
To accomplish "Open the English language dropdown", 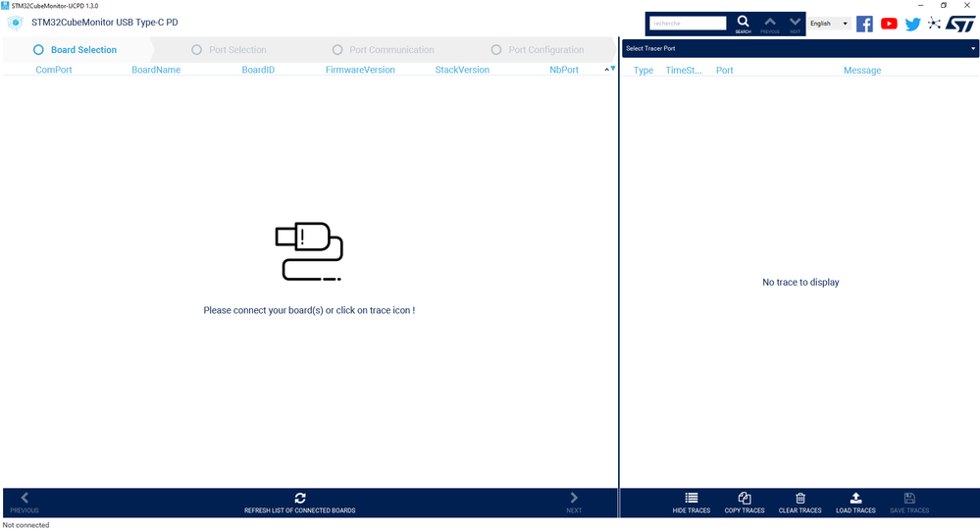I will click(829, 24).
